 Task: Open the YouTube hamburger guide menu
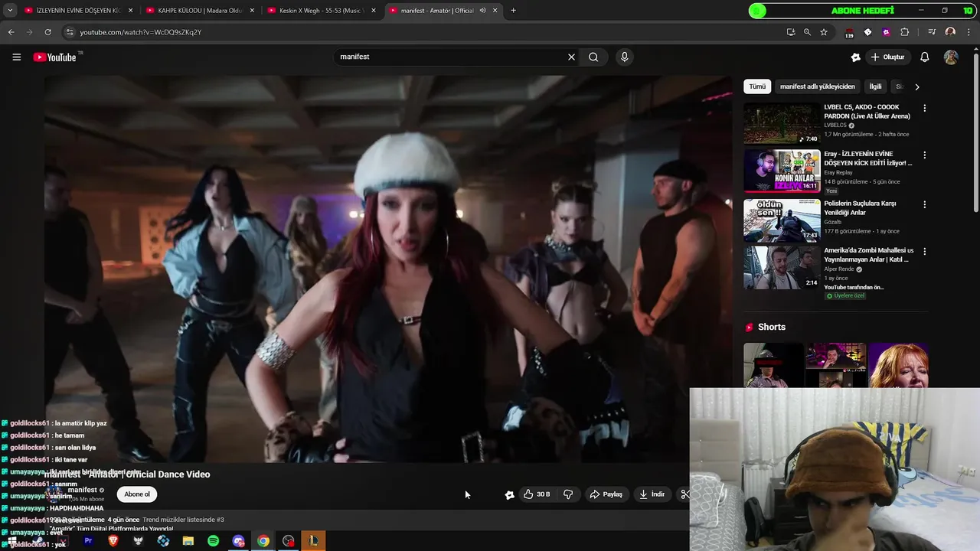(16, 57)
